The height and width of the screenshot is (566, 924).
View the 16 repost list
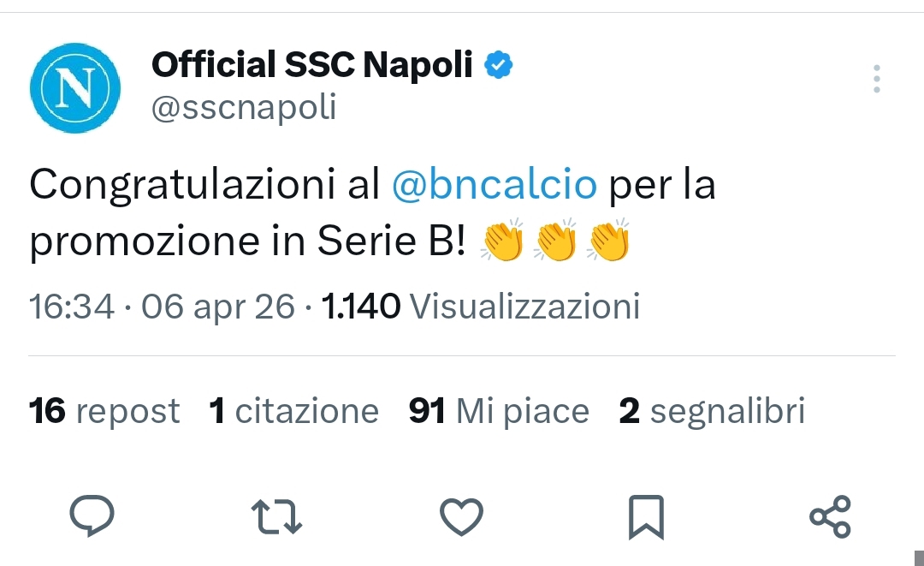click(104, 411)
